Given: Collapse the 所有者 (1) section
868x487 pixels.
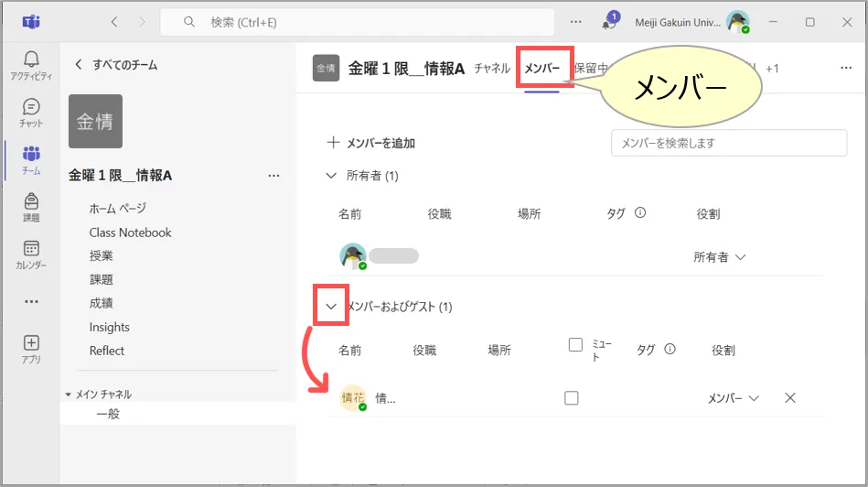Looking at the screenshot, I should point(332,176).
